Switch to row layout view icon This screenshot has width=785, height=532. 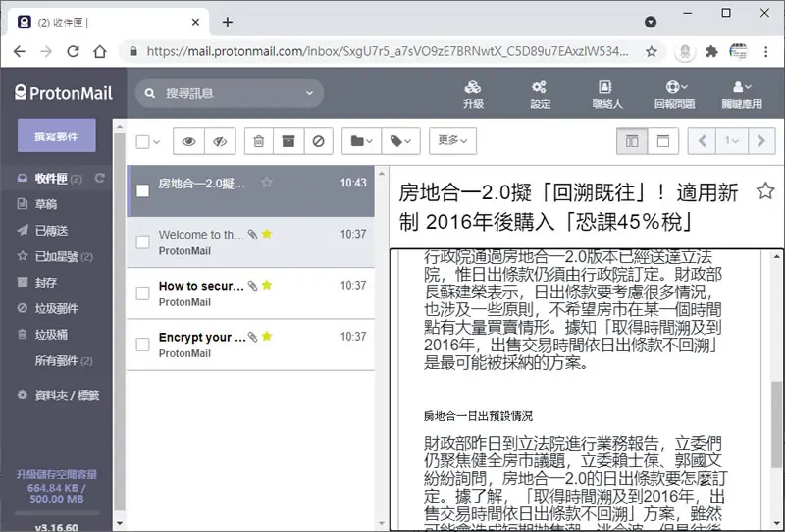pyautogui.click(x=663, y=141)
